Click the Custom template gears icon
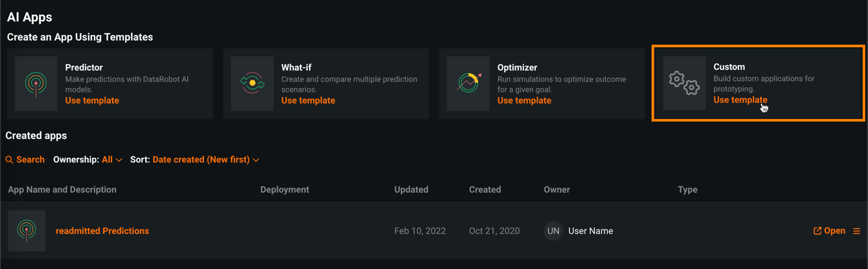This screenshot has height=269, width=868. click(x=684, y=83)
